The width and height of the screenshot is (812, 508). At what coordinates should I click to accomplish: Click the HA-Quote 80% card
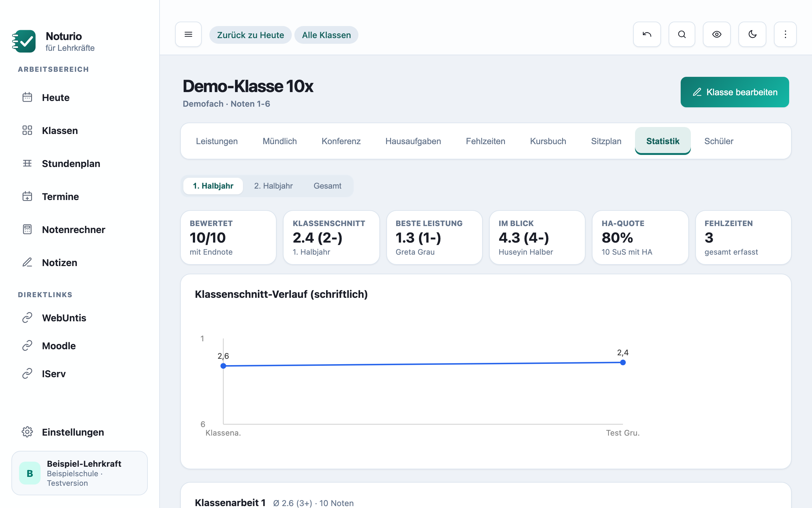click(x=640, y=237)
